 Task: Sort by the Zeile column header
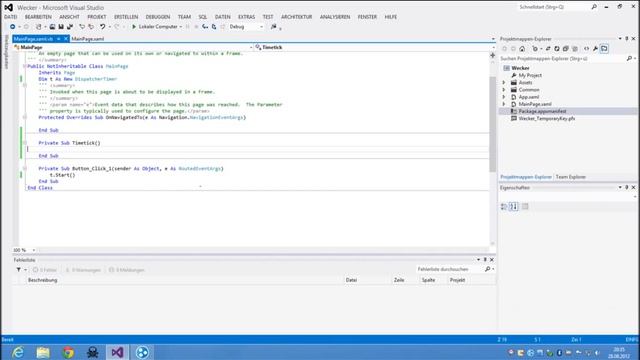(x=399, y=280)
